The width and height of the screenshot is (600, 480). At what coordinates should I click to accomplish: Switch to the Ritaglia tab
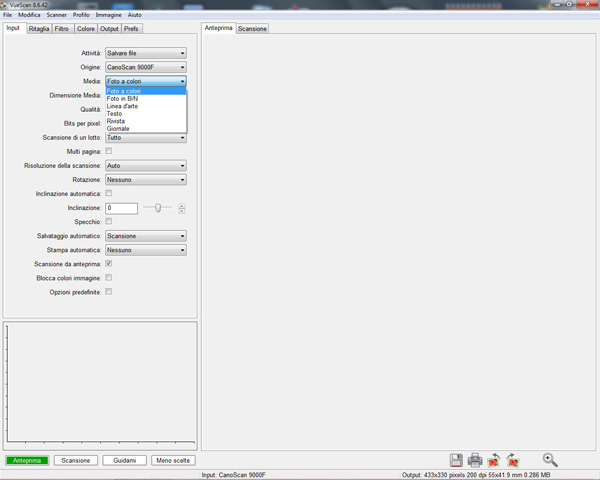39,29
